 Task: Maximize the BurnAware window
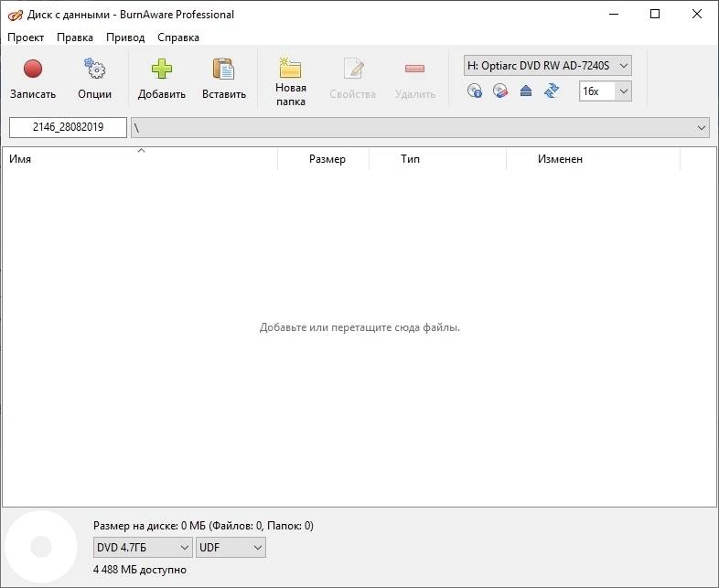[x=655, y=15]
